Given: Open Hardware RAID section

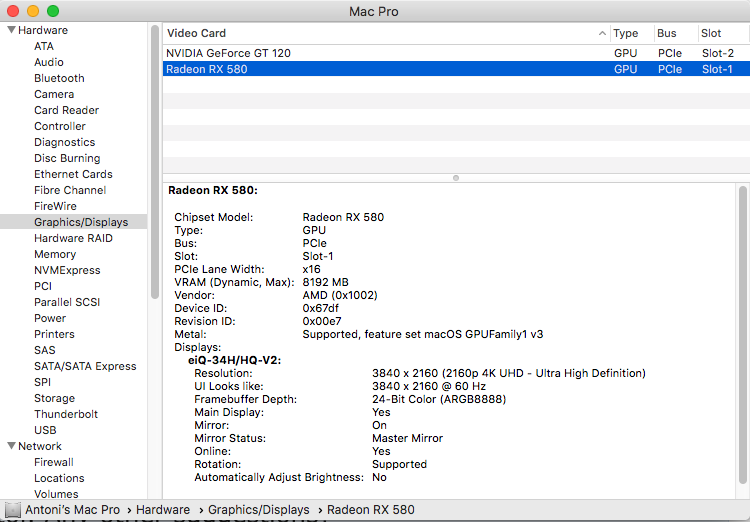Looking at the screenshot, I should [73, 238].
